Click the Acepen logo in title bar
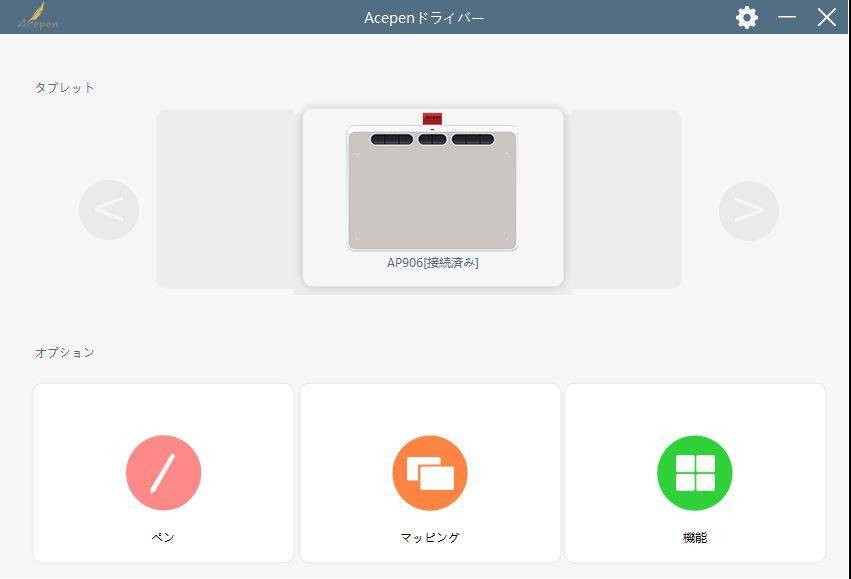 38,16
